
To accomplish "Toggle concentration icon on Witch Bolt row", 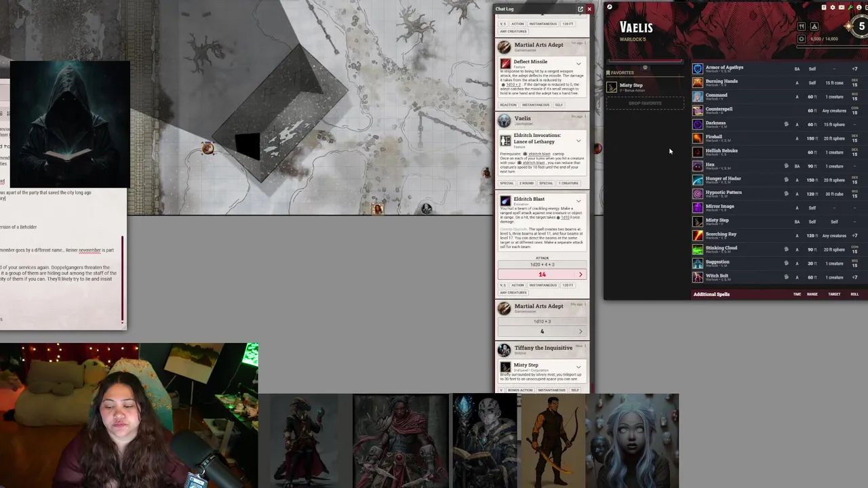I will tap(786, 277).
